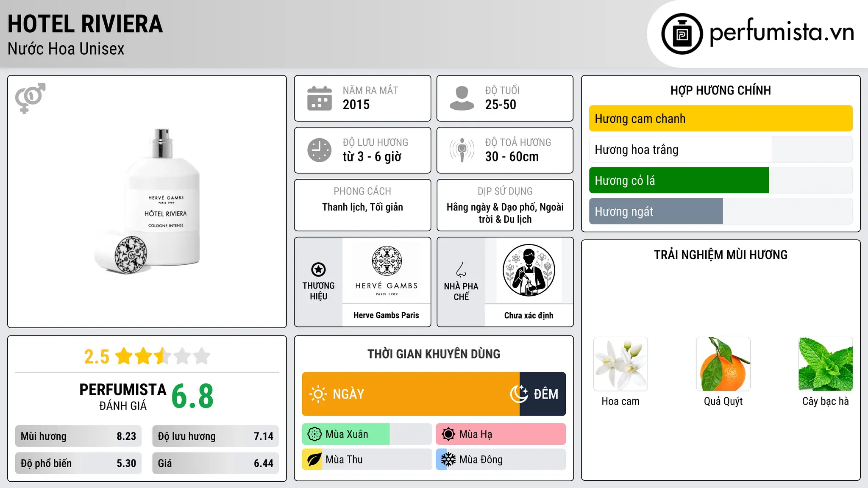Click the person icon beside Độ tuổi
Viewport: 868px width, 488px height.
[x=462, y=98]
